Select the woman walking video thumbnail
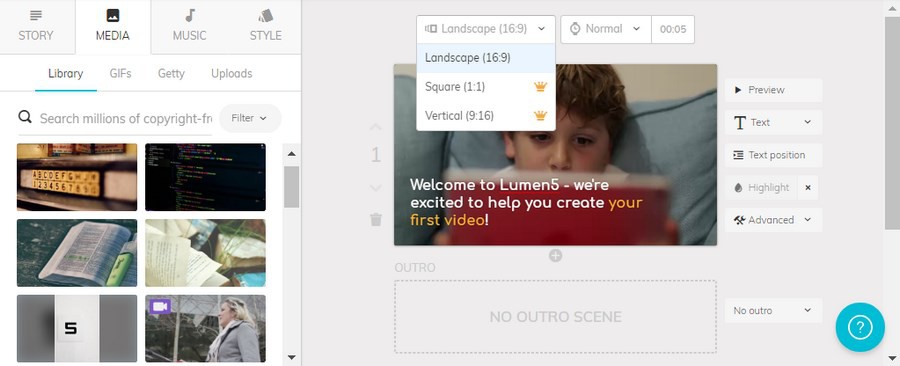900x366 pixels. 205,329
